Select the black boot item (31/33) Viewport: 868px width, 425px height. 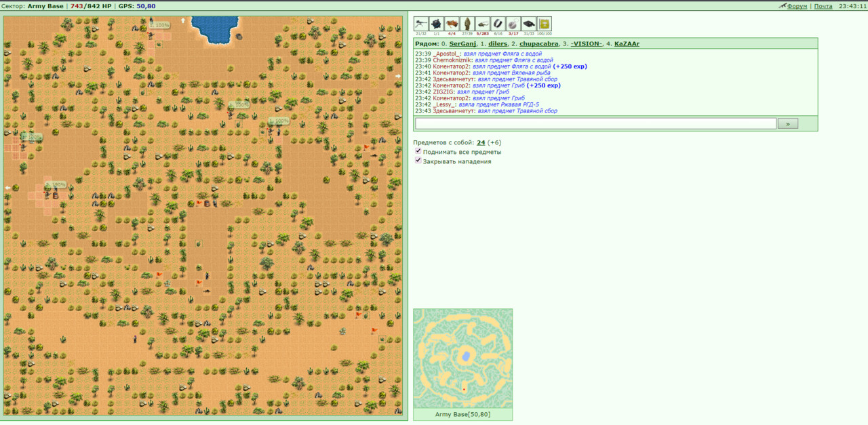click(529, 24)
